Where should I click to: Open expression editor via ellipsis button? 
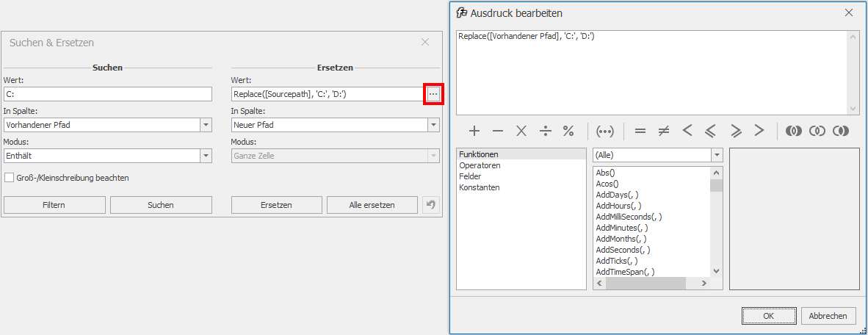click(x=433, y=94)
